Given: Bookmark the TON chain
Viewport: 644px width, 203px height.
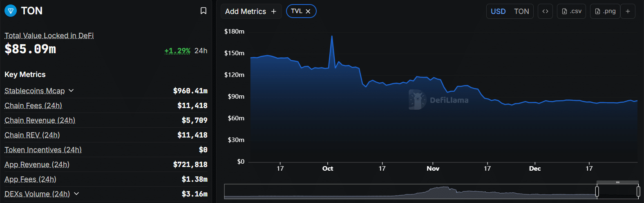Looking at the screenshot, I should click(x=203, y=11).
